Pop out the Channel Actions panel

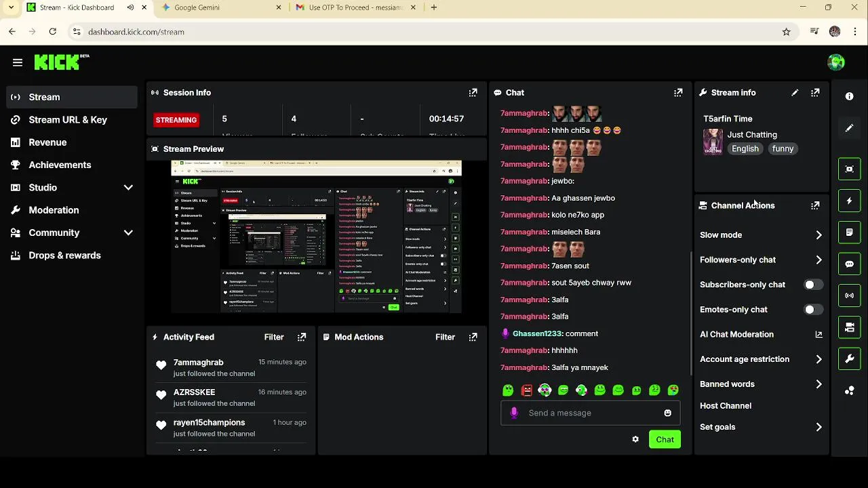tap(815, 205)
